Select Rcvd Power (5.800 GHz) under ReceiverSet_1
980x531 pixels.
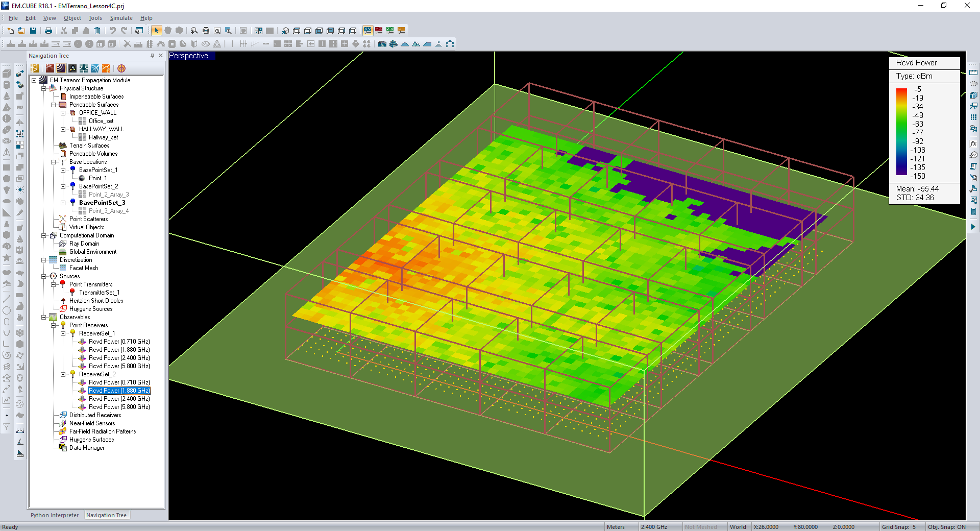coord(119,366)
